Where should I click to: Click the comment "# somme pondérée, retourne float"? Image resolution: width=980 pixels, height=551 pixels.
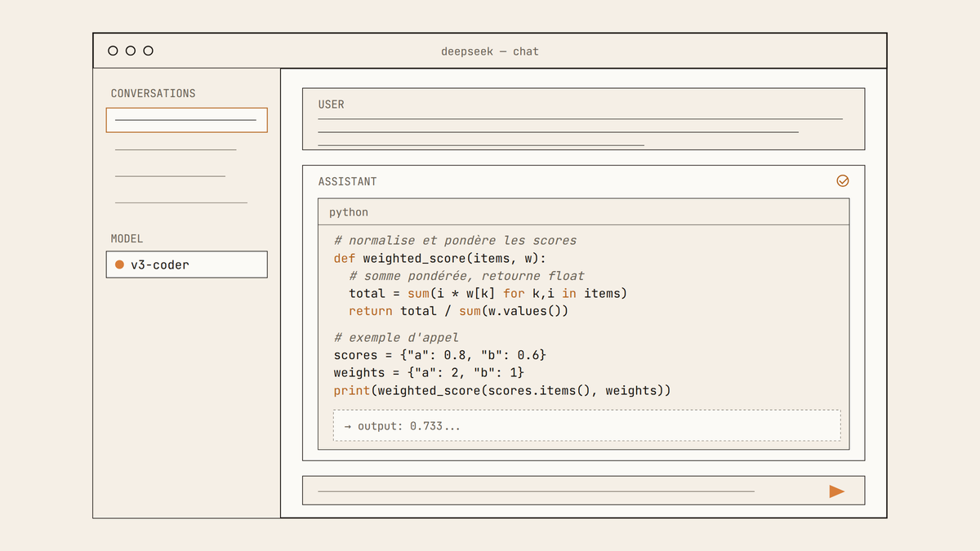[x=466, y=276]
